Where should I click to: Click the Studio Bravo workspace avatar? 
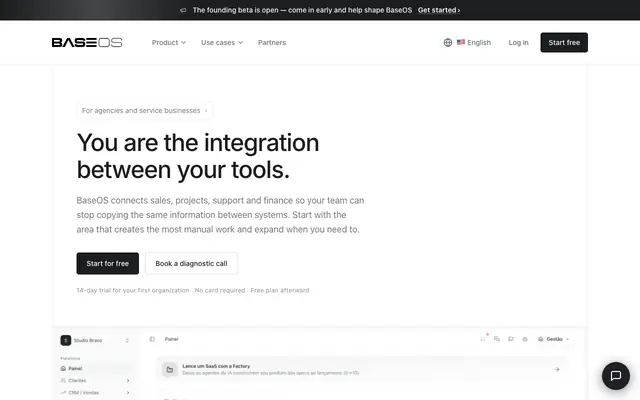tap(66, 340)
